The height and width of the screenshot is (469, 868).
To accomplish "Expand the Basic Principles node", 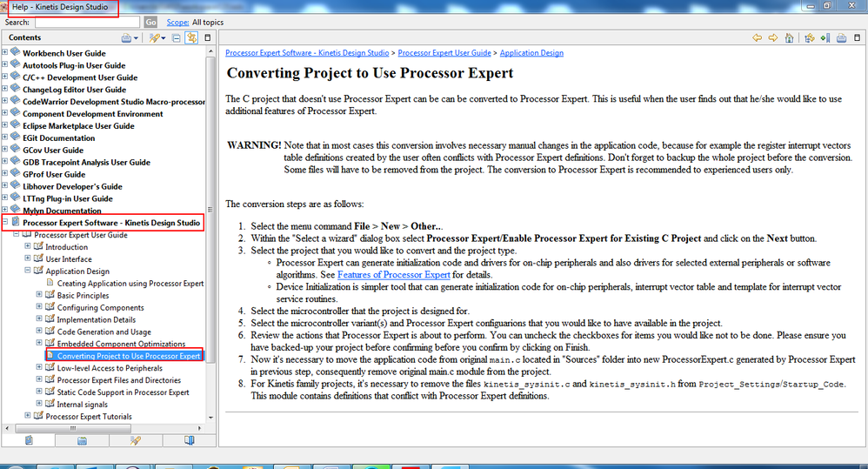I will [39, 295].
